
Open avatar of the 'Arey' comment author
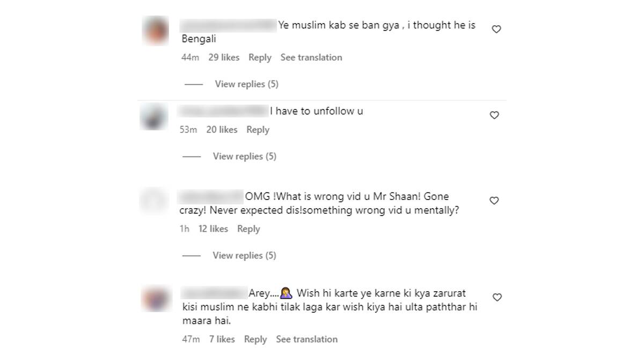click(156, 299)
